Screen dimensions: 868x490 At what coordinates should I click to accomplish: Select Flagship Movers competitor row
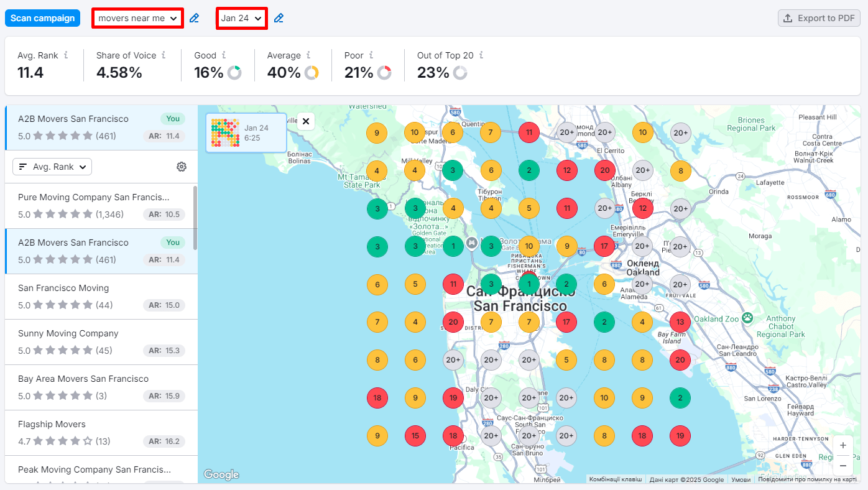pos(101,433)
